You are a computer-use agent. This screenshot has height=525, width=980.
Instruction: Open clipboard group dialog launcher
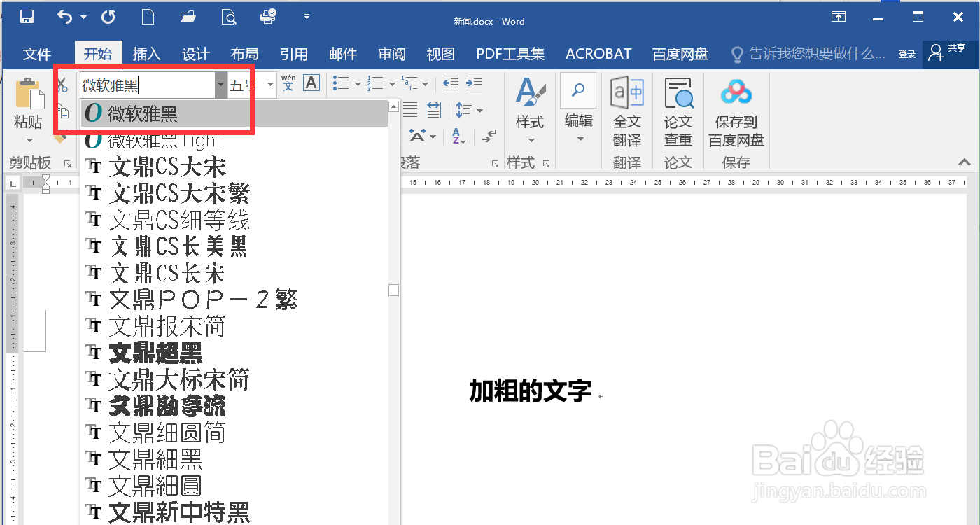click(x=68, y=163)
